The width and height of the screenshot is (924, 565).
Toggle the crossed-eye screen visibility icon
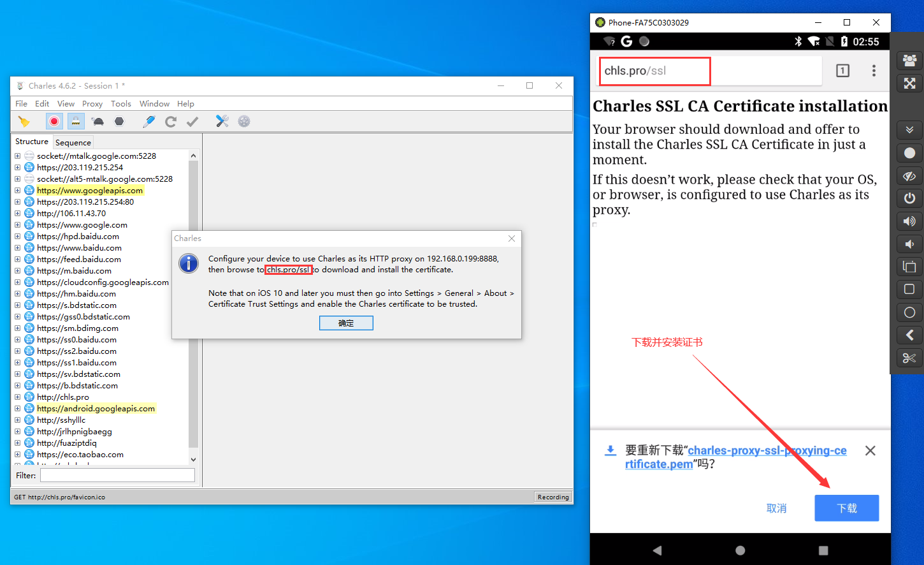point(909,176)
